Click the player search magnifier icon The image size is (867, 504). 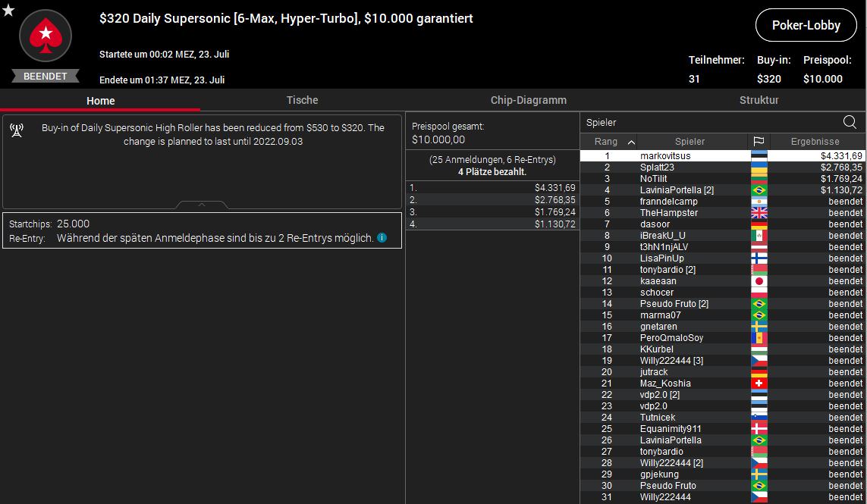tap(850, 122)
